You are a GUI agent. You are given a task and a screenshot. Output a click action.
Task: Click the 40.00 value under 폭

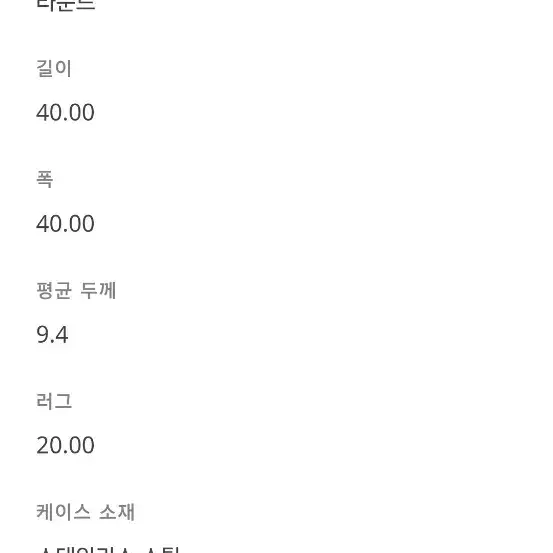tap(65, 223)
